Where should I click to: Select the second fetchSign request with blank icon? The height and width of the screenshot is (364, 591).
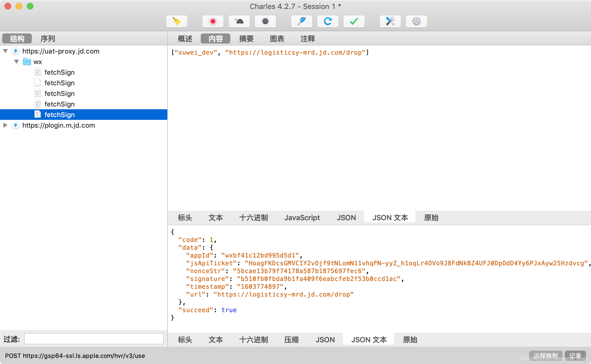84,83
